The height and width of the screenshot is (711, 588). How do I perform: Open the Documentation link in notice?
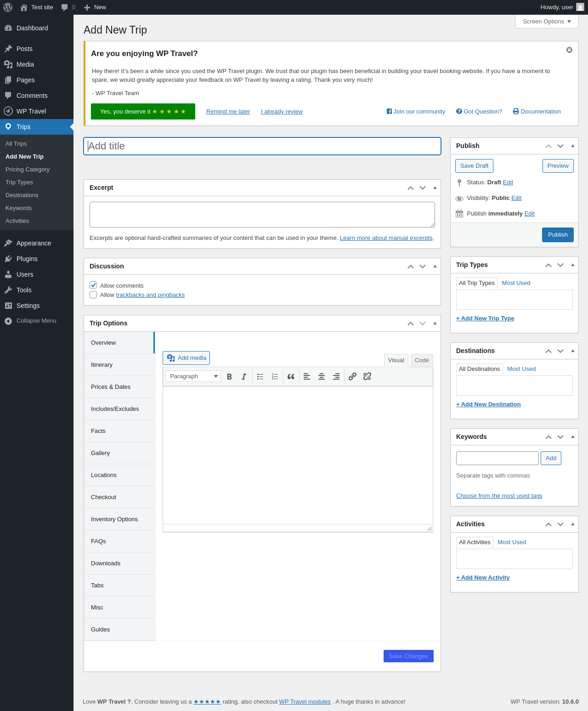537,112
